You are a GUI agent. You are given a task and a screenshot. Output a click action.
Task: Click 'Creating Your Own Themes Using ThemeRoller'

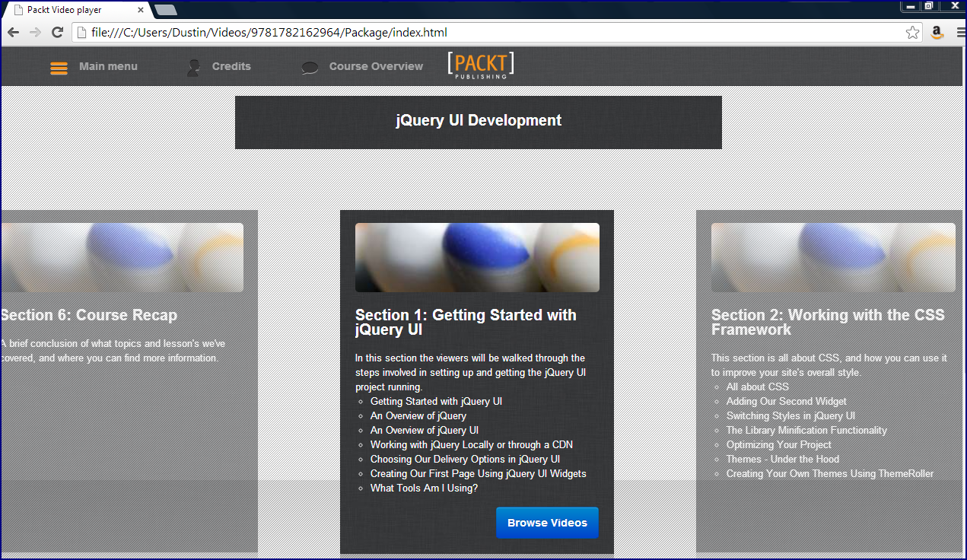tap(830, 473)
